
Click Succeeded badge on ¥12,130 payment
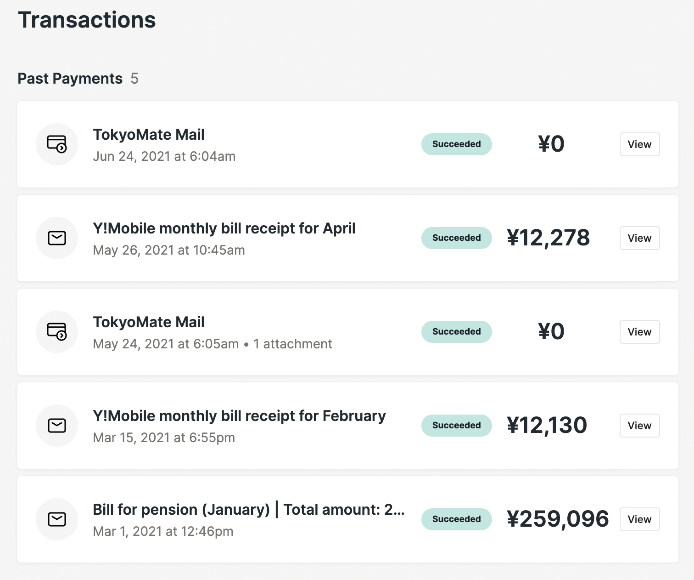[456, 425]
